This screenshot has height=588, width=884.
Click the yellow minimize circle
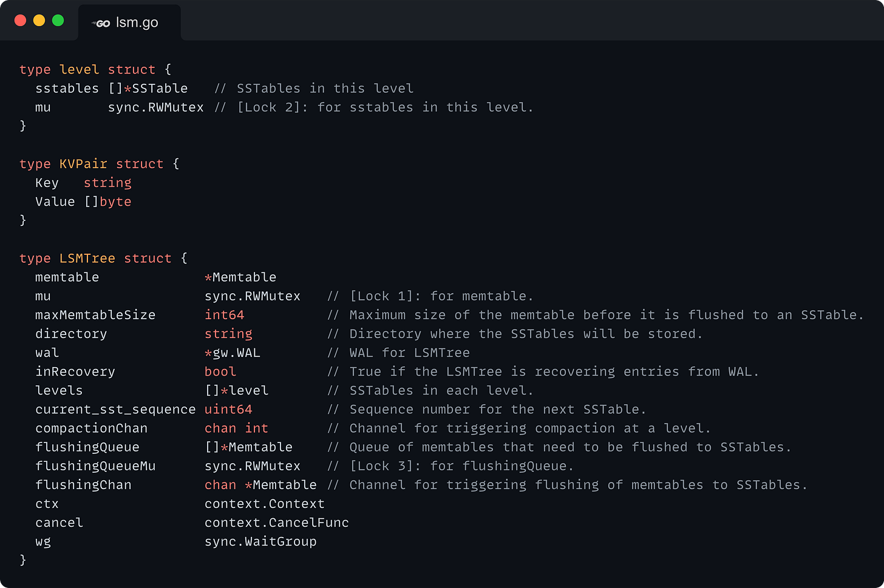pyautogui.click(x=39, y=20)
